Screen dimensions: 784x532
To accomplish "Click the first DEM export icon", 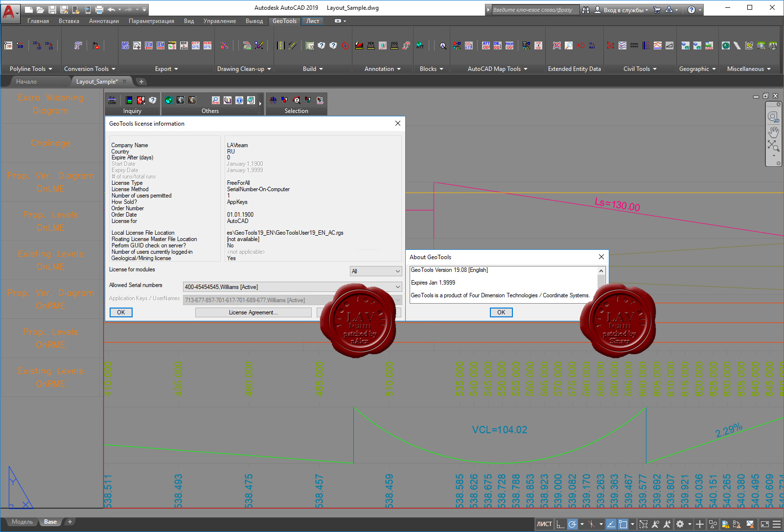I will (149, 45).
